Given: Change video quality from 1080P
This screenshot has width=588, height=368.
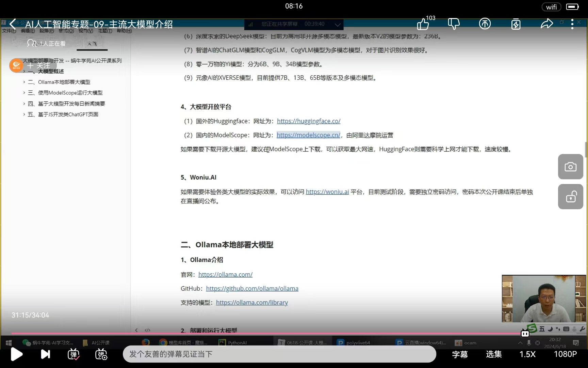Looking at the screenshot, I should click(565, 354).
